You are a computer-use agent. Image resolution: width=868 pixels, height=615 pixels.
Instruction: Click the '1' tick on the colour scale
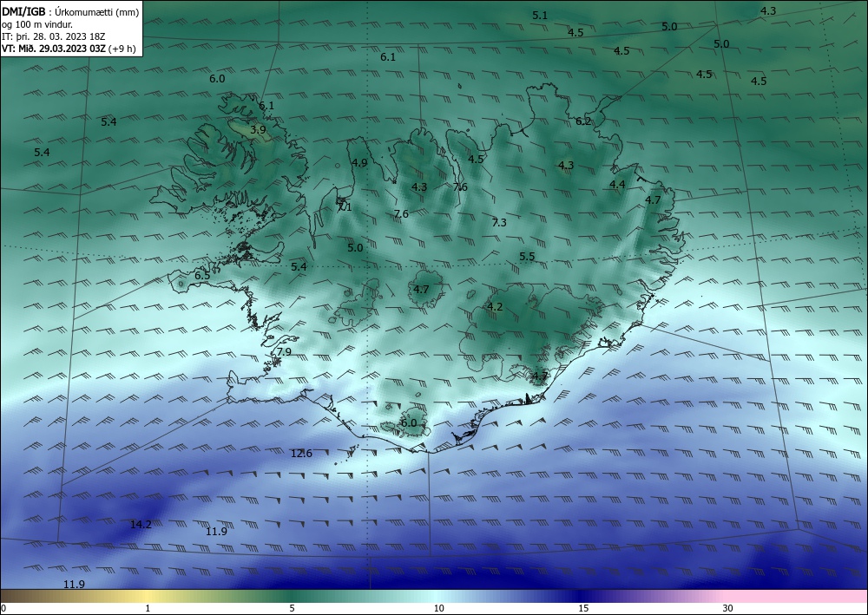148,609
